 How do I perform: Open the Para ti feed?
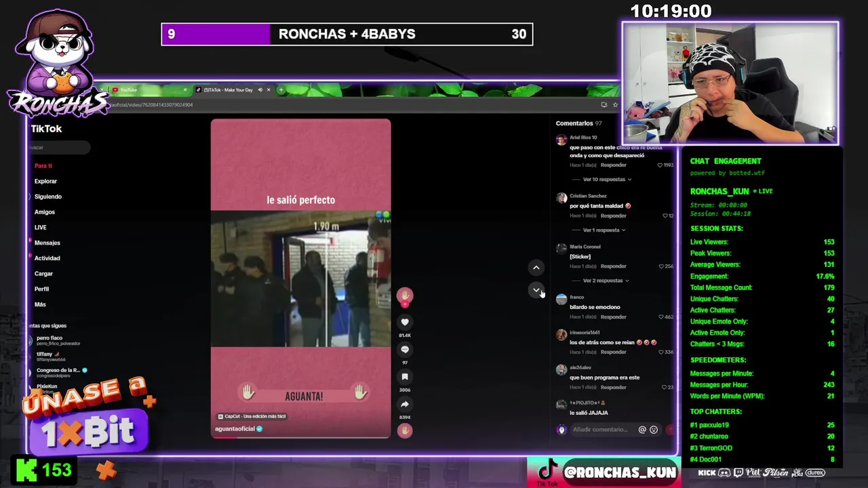[43, 165]
